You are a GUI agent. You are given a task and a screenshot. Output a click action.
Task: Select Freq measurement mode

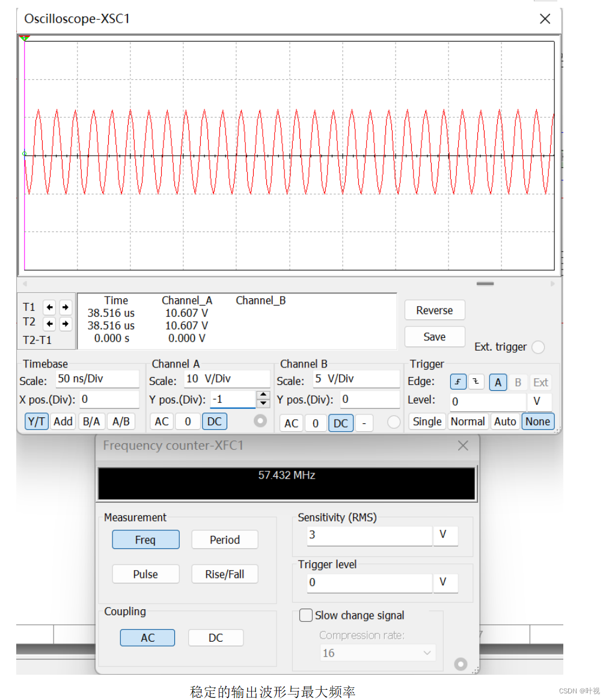[x=145, y=539]
